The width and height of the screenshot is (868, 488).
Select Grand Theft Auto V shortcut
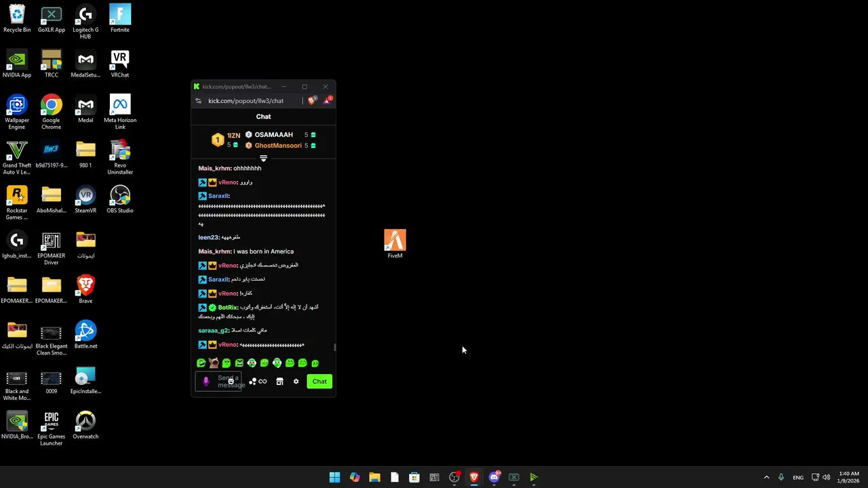click(17, 157)
